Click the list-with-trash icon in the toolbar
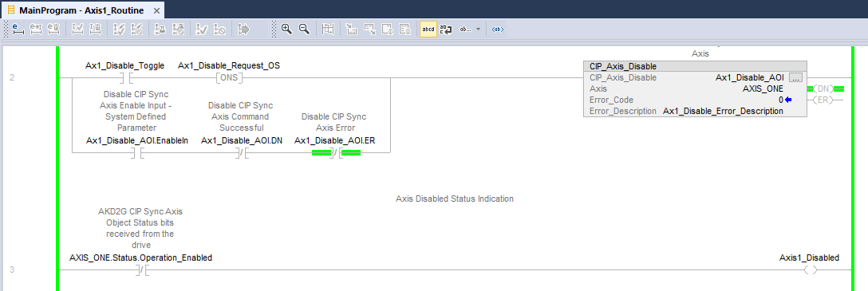The width and height of the screenshot is (868, 291). 405,29
